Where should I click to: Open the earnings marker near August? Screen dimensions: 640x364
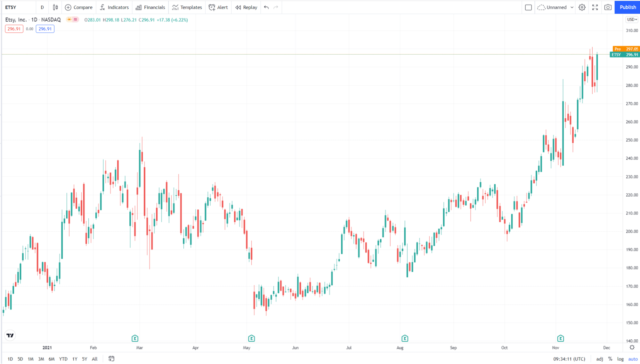point(405,338)
